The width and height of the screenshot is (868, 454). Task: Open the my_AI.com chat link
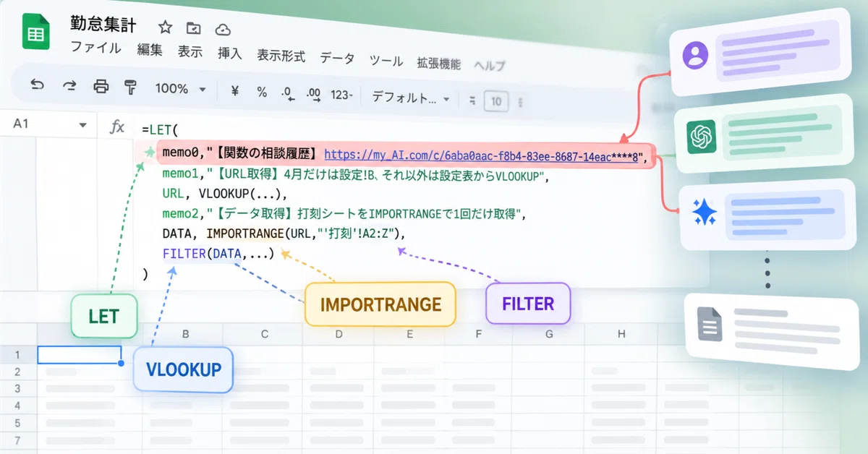pyautogui.click(x=481, y=155)
